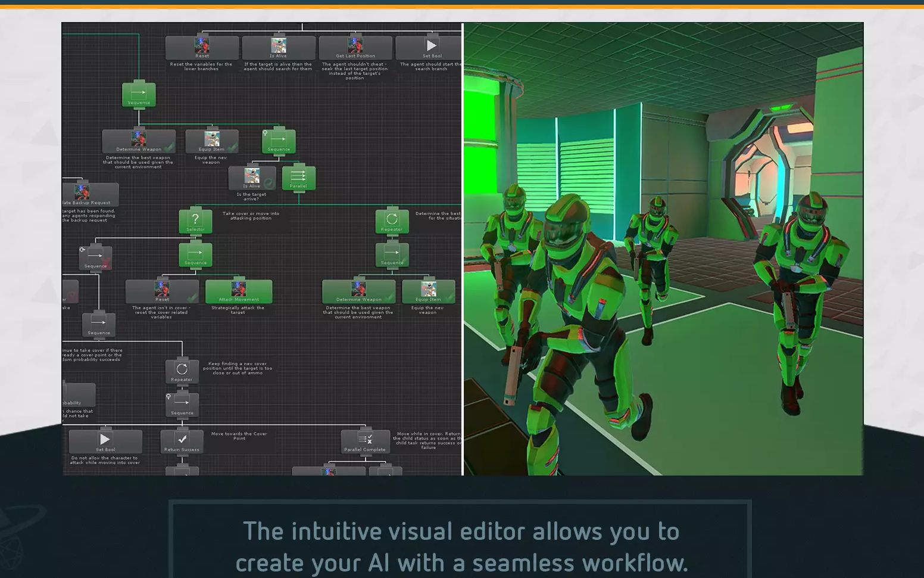Select the Reset node described 'Reset the variables'

click(202, 47)
